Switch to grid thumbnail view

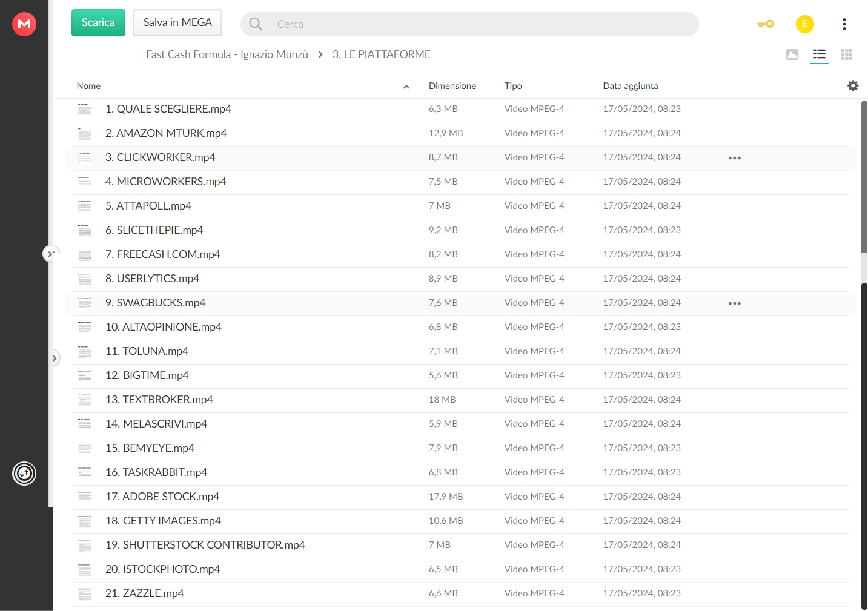point(847,54)
